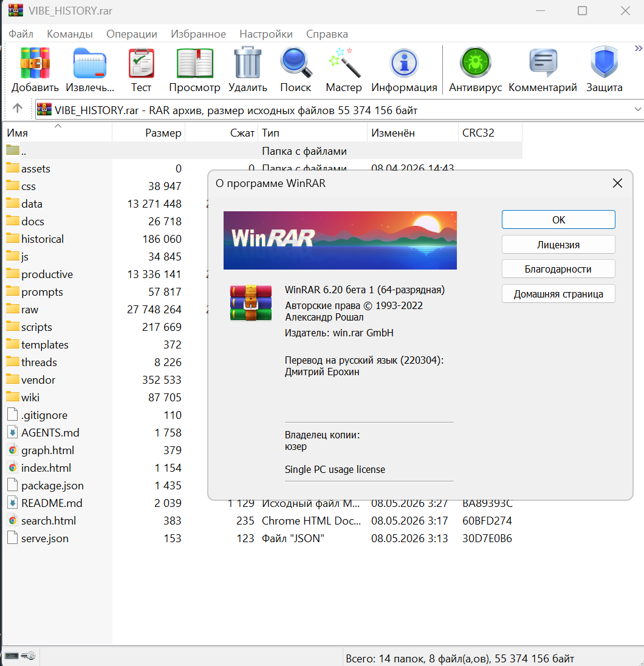
Task: Sort by the Тип column header
Action: [x=313, y=132]
